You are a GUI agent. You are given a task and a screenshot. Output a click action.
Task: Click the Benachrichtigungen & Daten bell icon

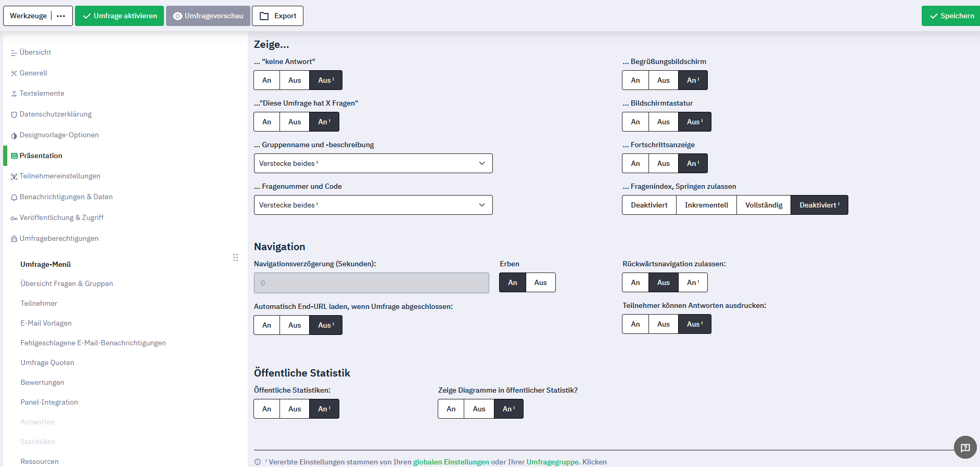coord(14,198)
